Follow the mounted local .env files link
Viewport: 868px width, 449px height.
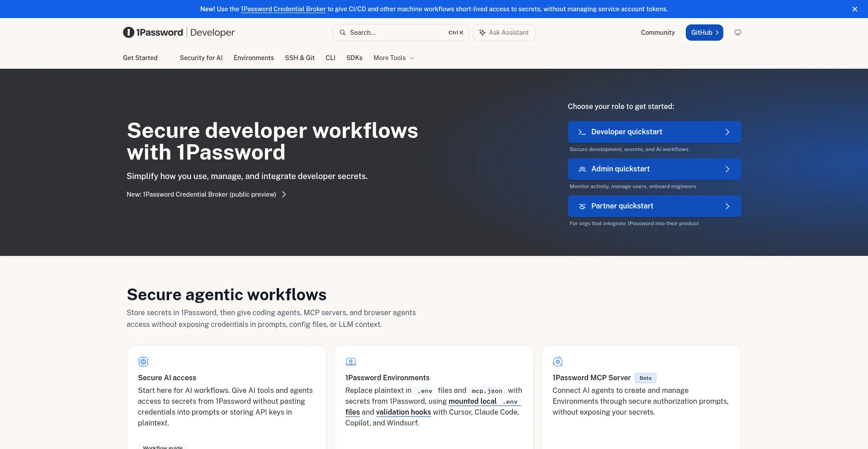(484, 402)
